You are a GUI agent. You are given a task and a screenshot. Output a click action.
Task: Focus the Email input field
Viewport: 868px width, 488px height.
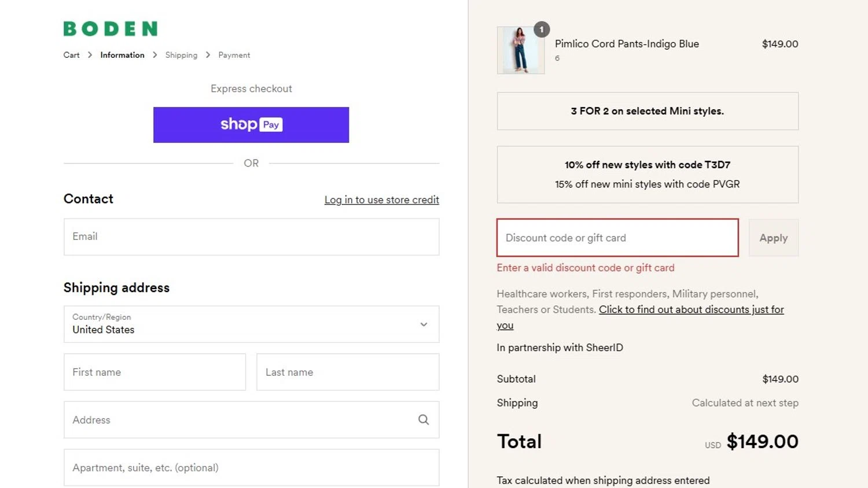[x=251, y=236]
